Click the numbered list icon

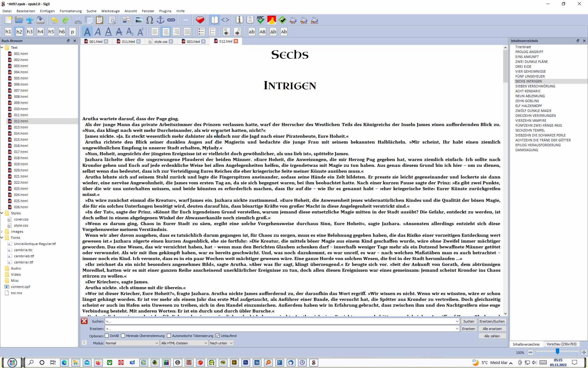pos(212,32)
